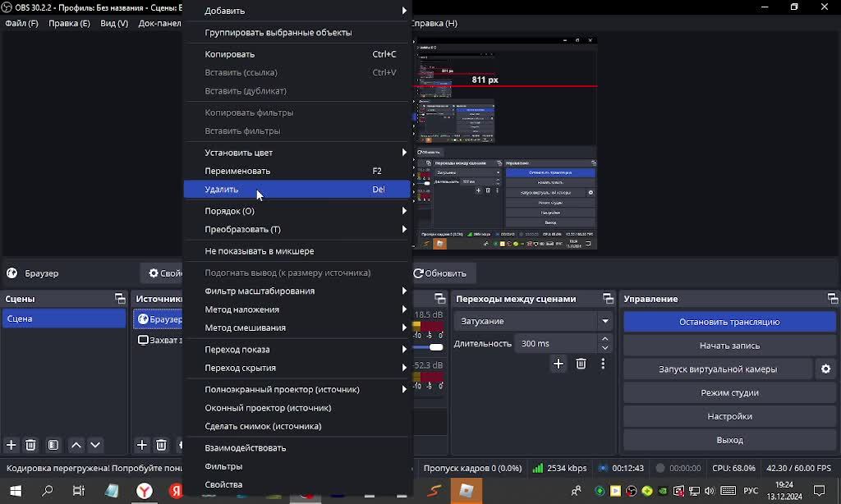The height and width of the screenshot is (504, 841).
Task: Select Копировать from the context menu
Action: [296, 54]
